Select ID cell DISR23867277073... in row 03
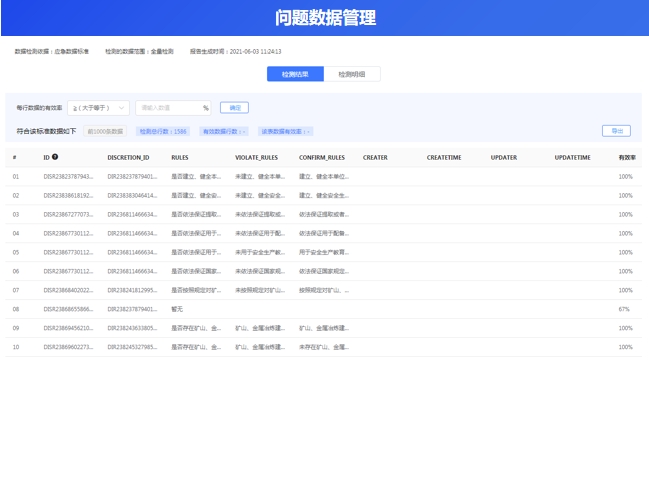Viewport: 649px width, 480px height. click(x=68, y=214)
